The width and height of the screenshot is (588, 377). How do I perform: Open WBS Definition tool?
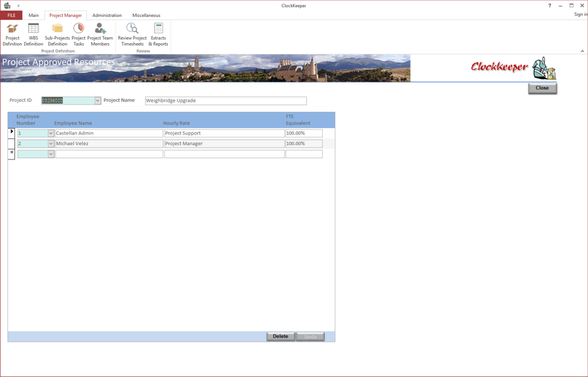[x=33, y=34]
